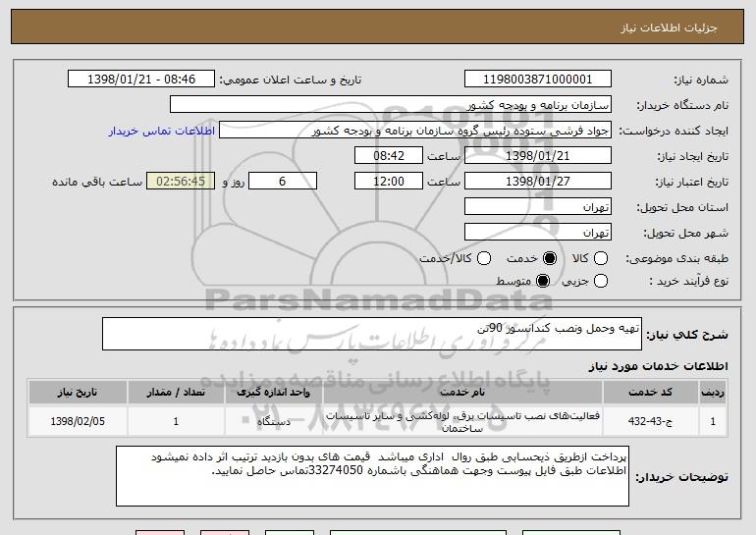
Task: Click the دستگاه unit cell
Action: coord(273,421)
